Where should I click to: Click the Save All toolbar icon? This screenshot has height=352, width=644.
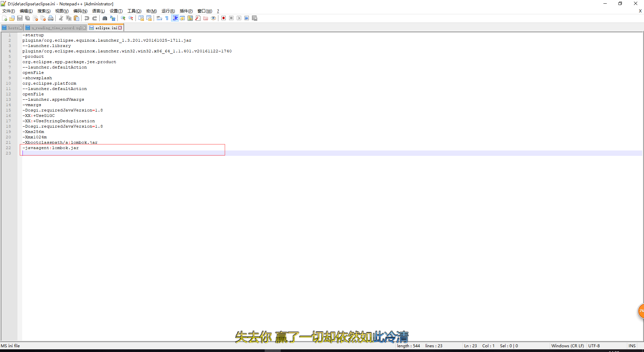tap(28, 18)
